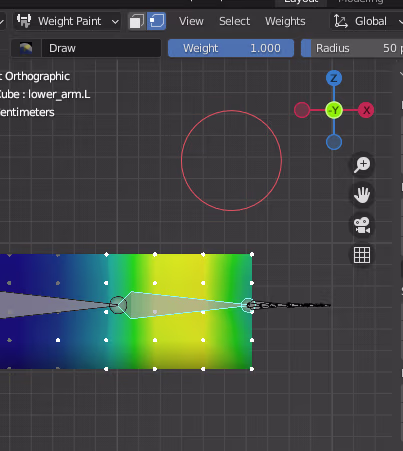403x451 pixels.
Task: Click the Draw brush name field
Action: pos(101,48)
